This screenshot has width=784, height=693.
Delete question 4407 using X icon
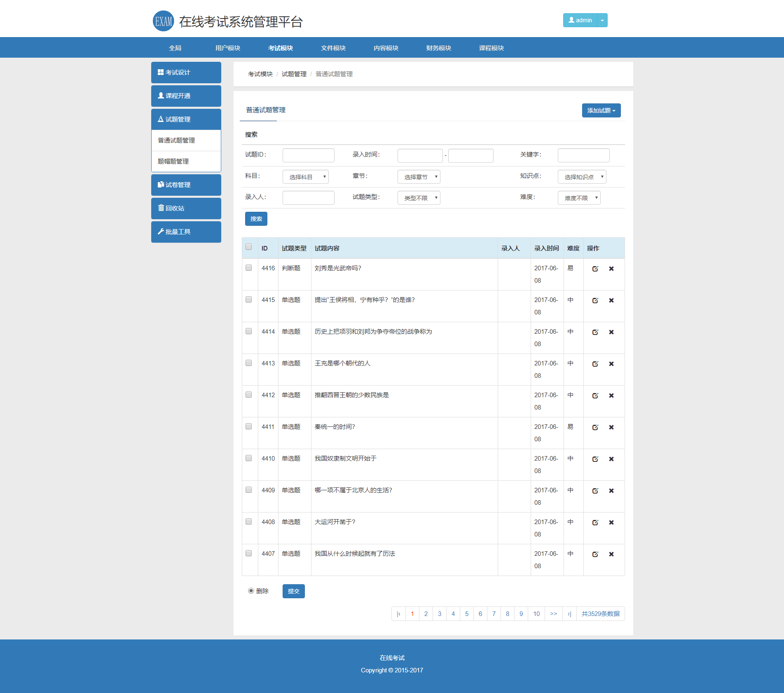tap(611, 554)
